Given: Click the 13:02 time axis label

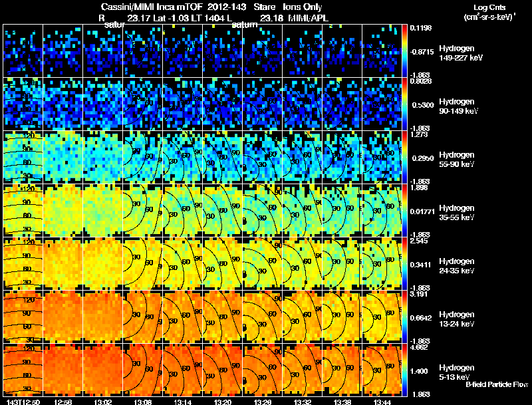Looking at the screenshot, I should click(x=103, y=402).
